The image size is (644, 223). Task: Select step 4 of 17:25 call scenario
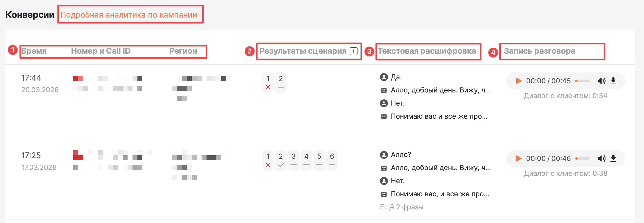click(x=306, y=160)
